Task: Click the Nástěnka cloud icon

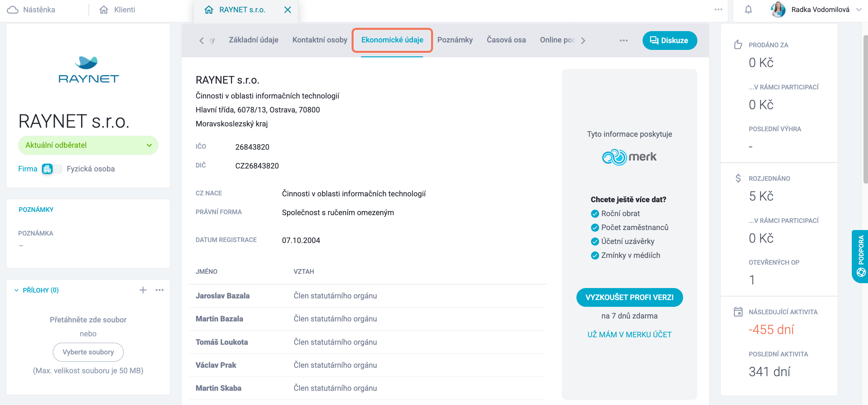Action: pos(12,10)
